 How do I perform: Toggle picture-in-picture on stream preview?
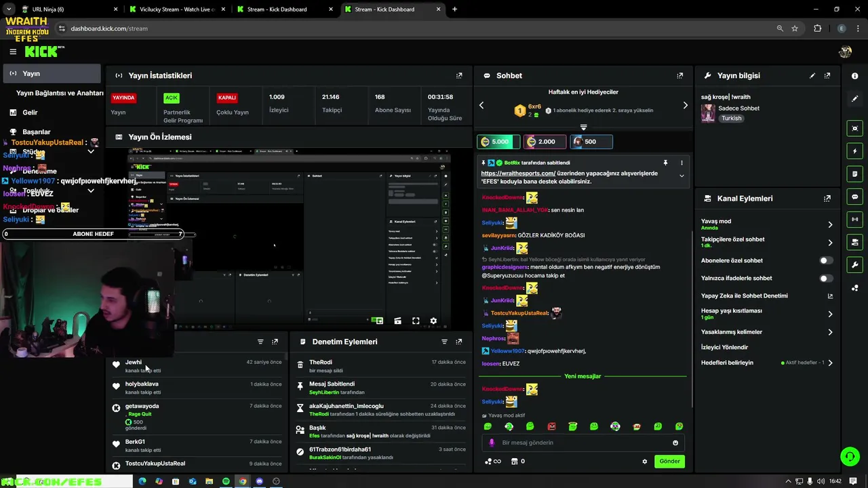(379, 321)
